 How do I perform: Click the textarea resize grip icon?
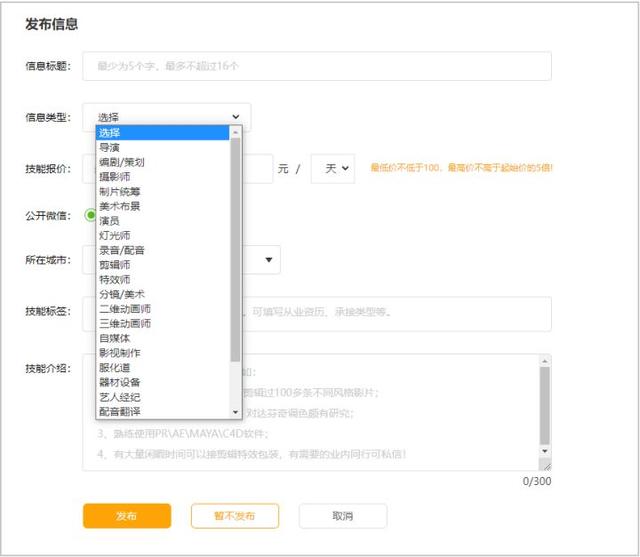coord(546,465)
